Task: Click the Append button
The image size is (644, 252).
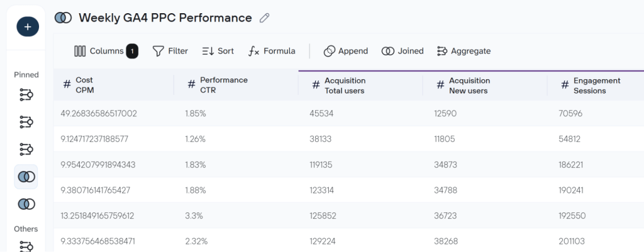Action: (346, 51)
